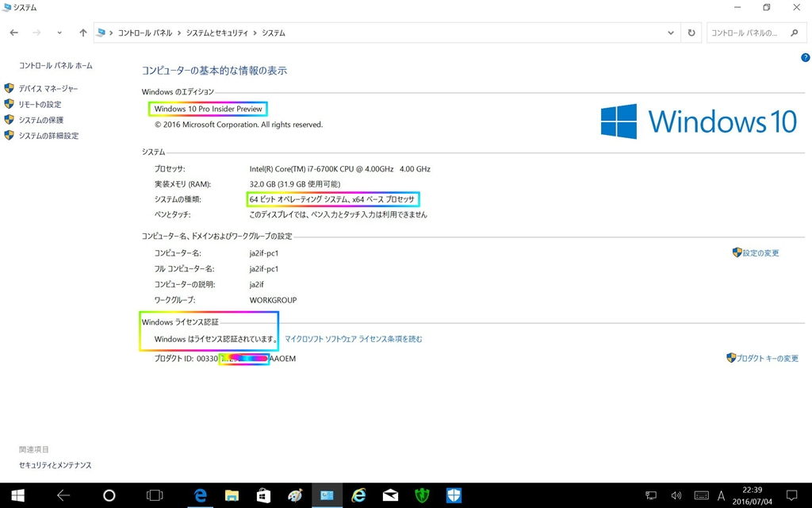Screen dimensions: 812x508
Task: Open Paint from the taskbar
Action: click(x=295, y=495)
